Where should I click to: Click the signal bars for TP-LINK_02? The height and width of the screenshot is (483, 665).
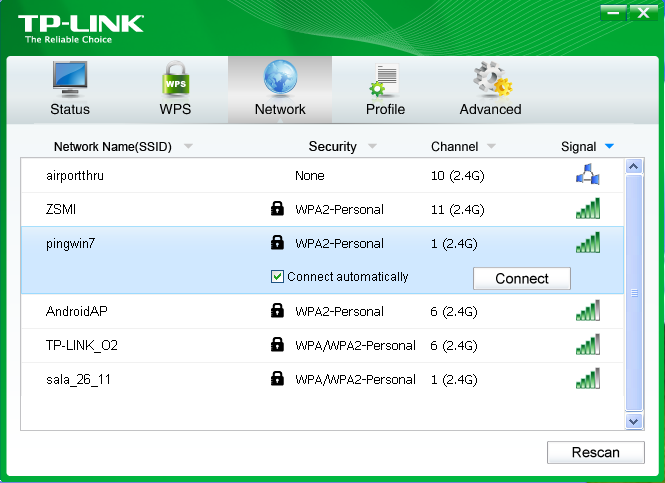pos(588,344)
